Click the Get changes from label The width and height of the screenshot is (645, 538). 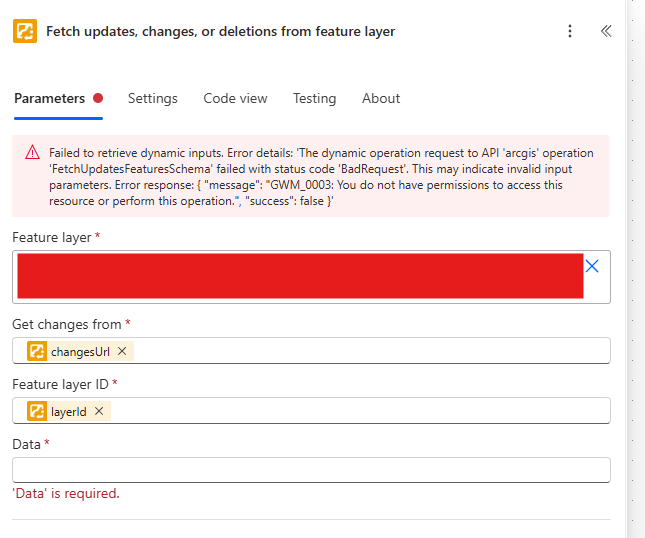pyautogui.click(x=67, y=324)
